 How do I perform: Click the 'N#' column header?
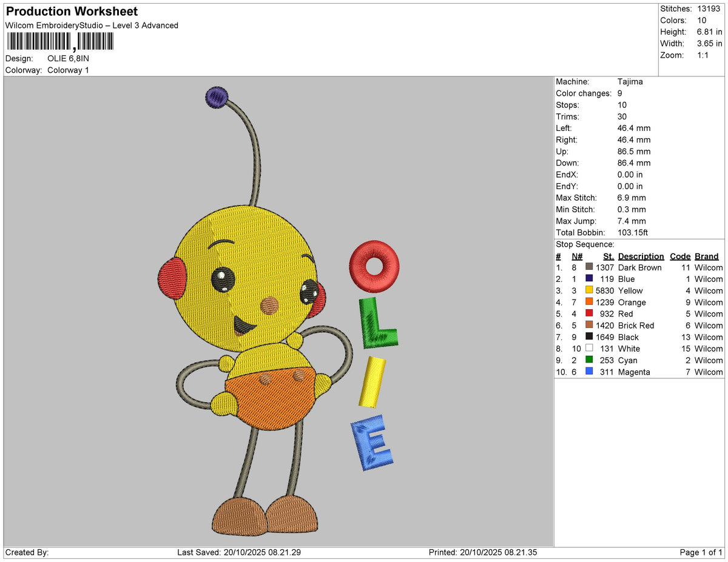coord(577,256)
